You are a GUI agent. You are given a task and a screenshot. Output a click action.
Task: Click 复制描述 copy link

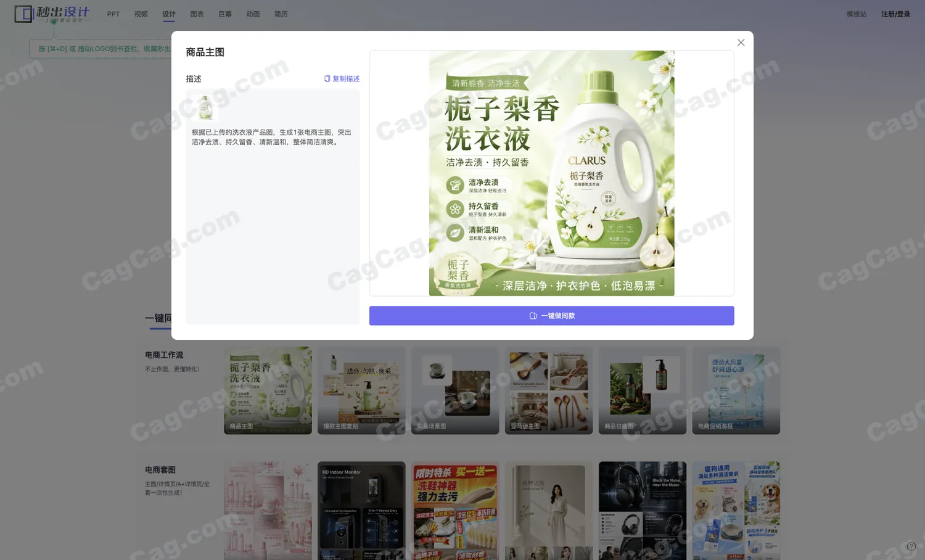[342, 79]
